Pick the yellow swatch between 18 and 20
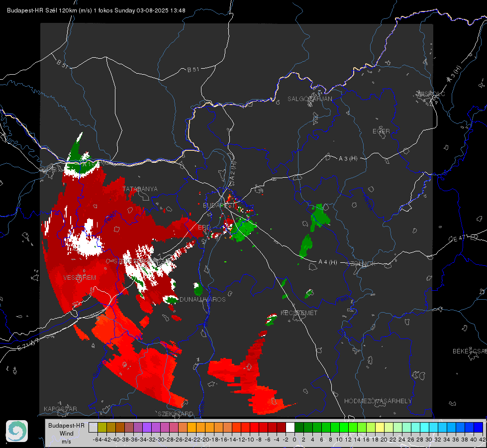Screen dimensions: 487x448 click(380, 427)
